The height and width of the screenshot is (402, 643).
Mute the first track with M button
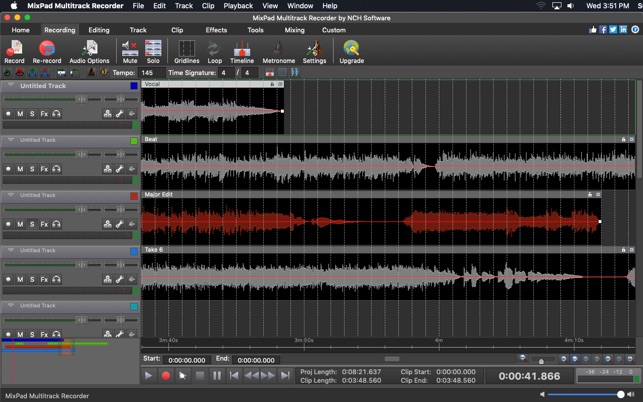20,114
